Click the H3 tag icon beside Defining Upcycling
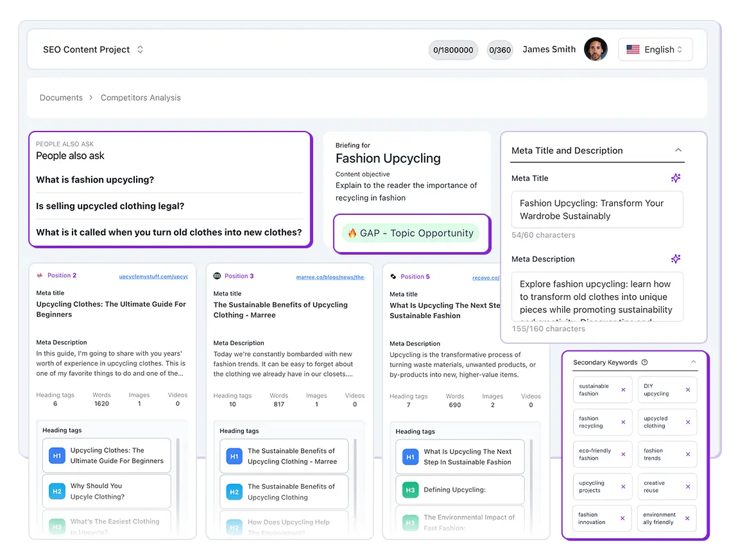Image resolution: width=738 pixels, height=560 pixels. [x=409, y=489]
